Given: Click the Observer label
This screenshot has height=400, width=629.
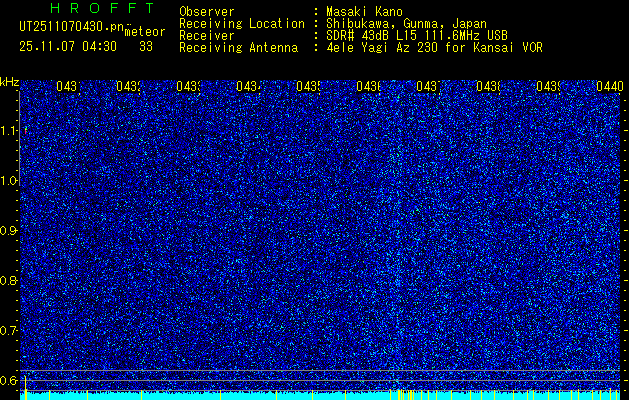Looking at the screenshot, I should point(207,12).
